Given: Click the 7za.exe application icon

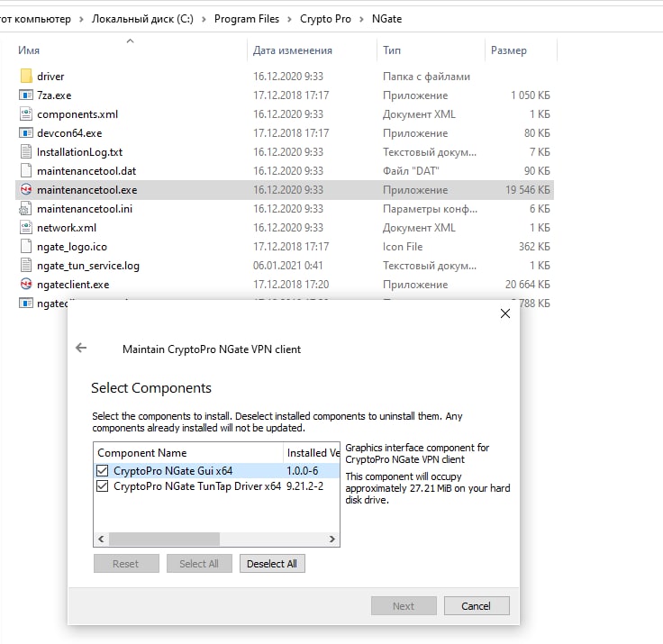Looking at the screenshot, I should 26,95.
